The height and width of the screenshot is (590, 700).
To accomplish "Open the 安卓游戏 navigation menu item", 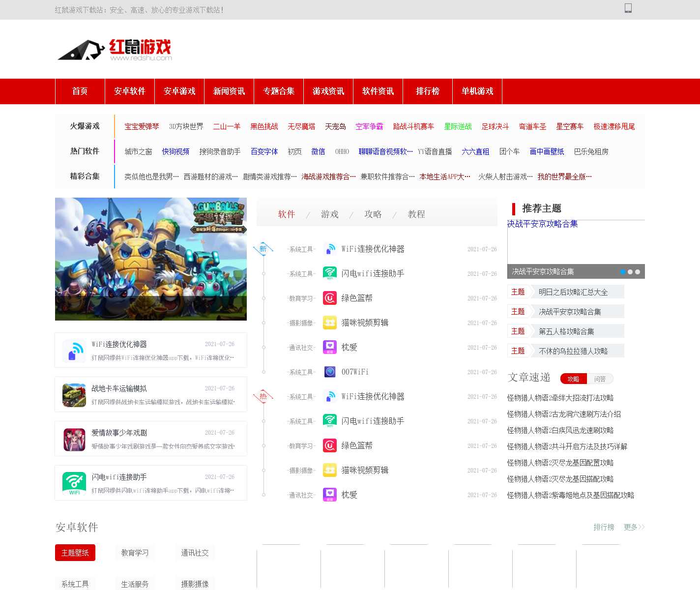I will click(179, 91).
